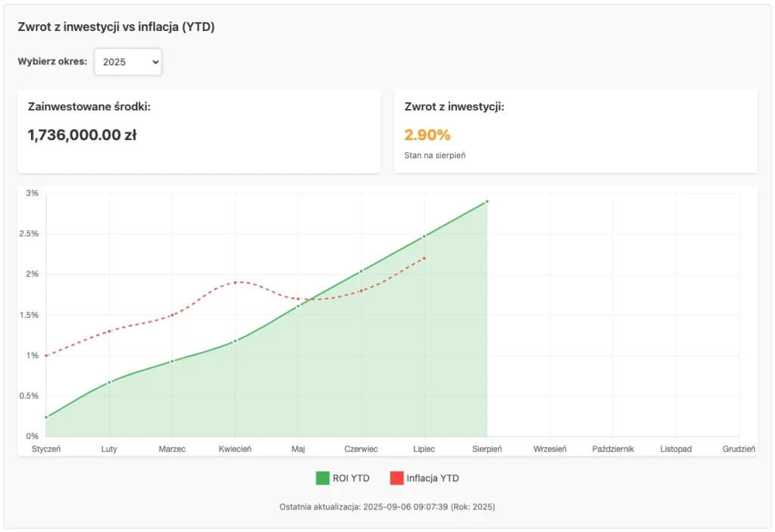Select the ROI data point for Kwiecień

pyautogui.click(x=235, y=341)
